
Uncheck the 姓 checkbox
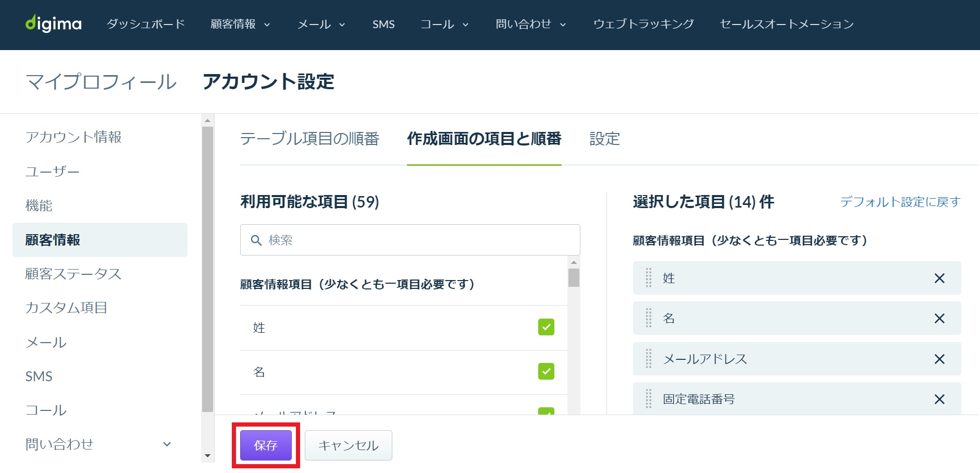[546, 327]
